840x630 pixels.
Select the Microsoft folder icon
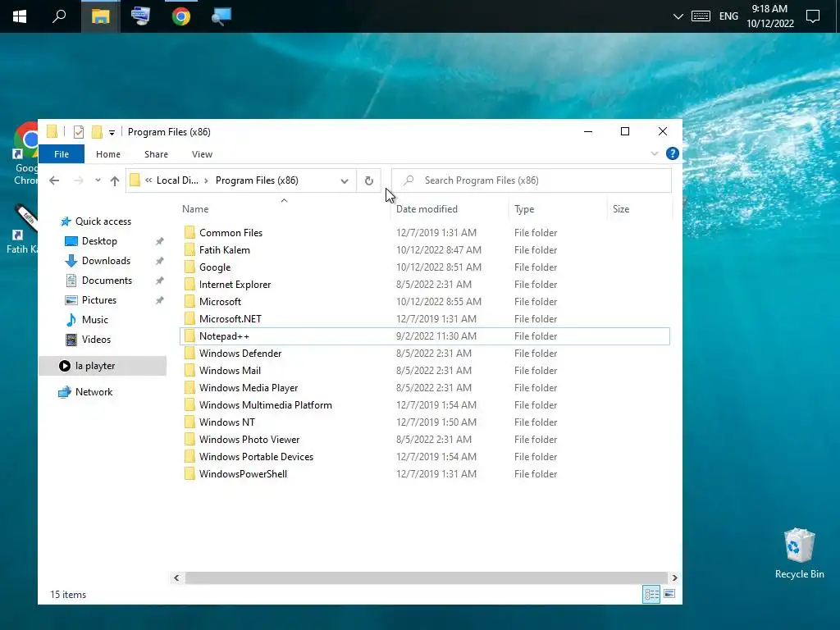(x=189, y=302)
